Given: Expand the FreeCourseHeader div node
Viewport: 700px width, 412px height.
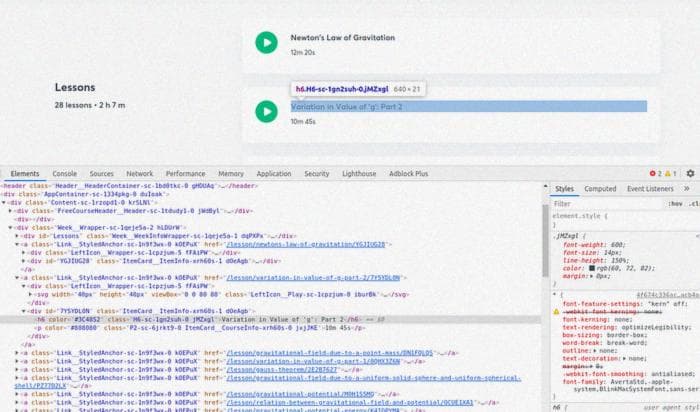Looking at the screenshot, I should pyautogui.click(x=10, y=211).
